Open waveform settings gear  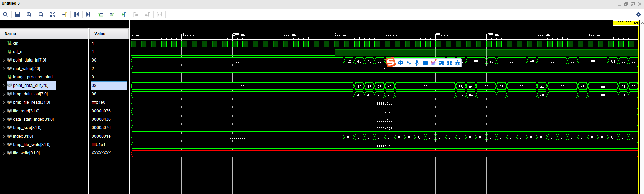point(638,14)
